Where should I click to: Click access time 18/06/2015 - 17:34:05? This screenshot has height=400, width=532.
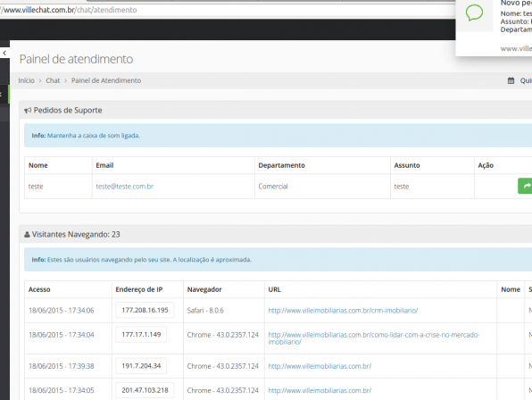coord(62,390)
